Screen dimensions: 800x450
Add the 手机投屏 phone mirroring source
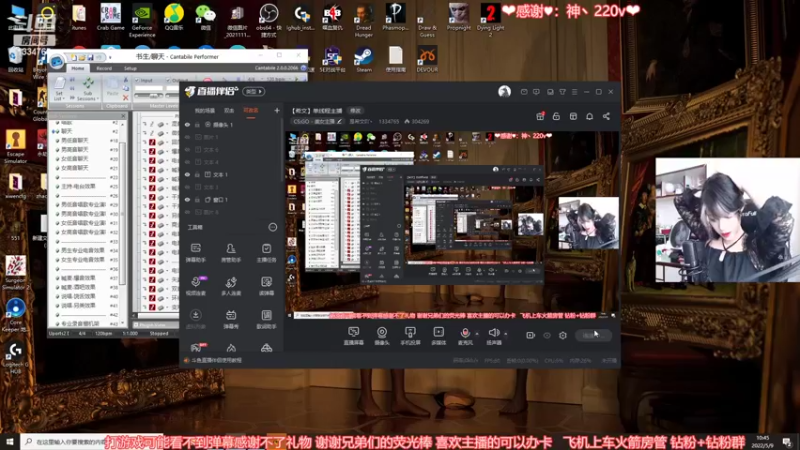coord(410,336)
